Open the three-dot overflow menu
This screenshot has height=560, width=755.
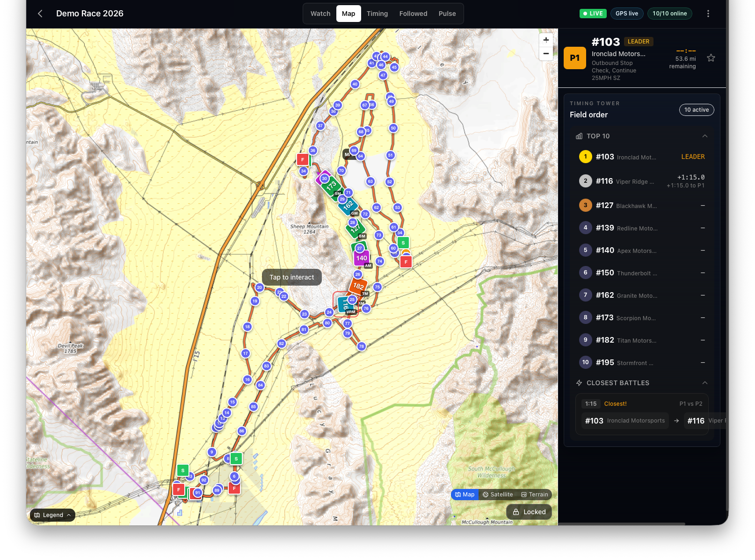tap(708, 14)
